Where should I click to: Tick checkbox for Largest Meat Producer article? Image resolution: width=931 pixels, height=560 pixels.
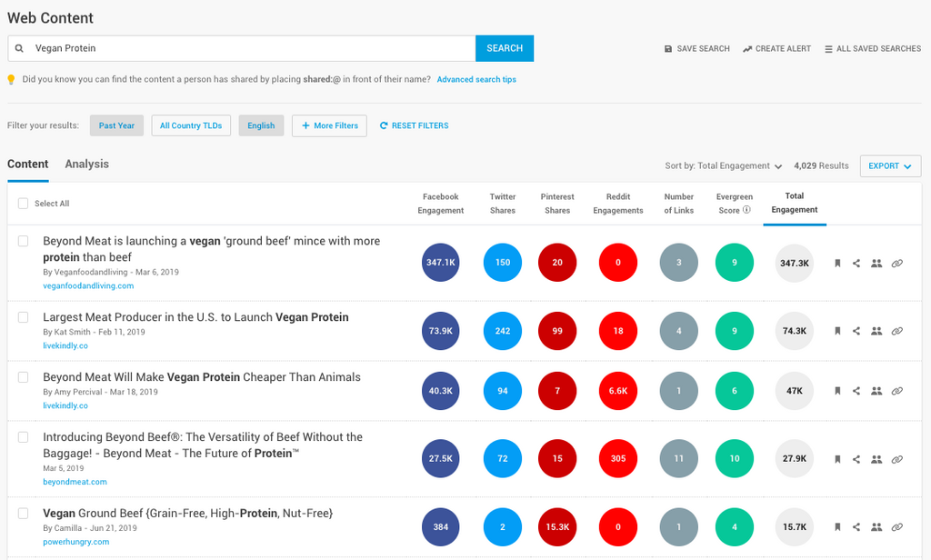(x=24, y=317)
